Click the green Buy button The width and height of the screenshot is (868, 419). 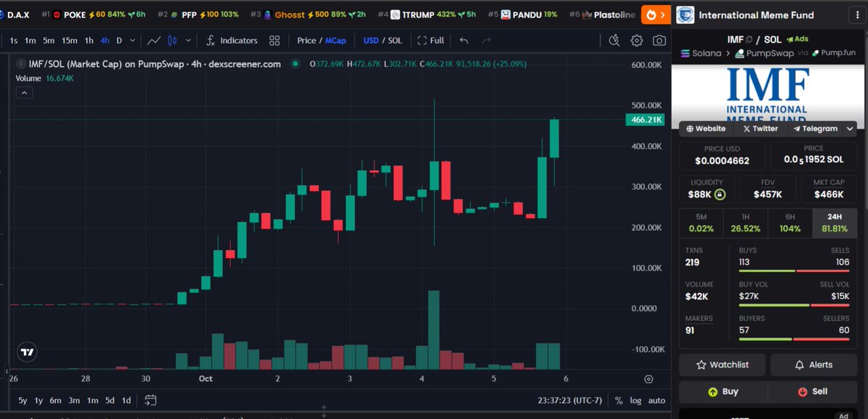point(723,392)
